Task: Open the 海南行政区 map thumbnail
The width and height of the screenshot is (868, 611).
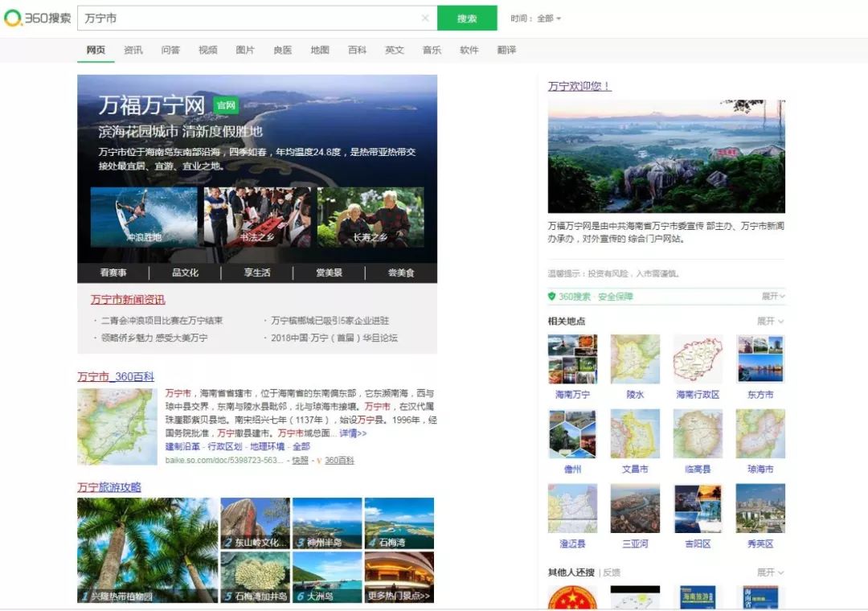Action: click(x=698, y=359)
